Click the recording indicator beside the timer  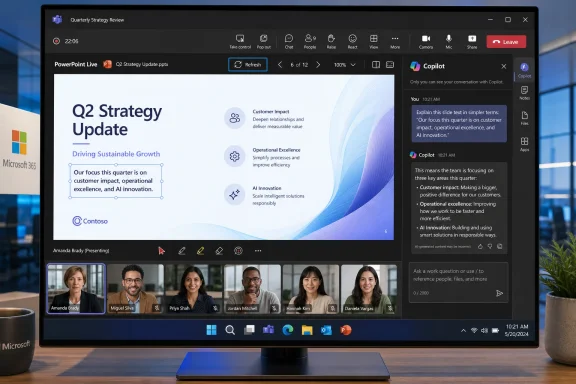click(x=56, y=41)
